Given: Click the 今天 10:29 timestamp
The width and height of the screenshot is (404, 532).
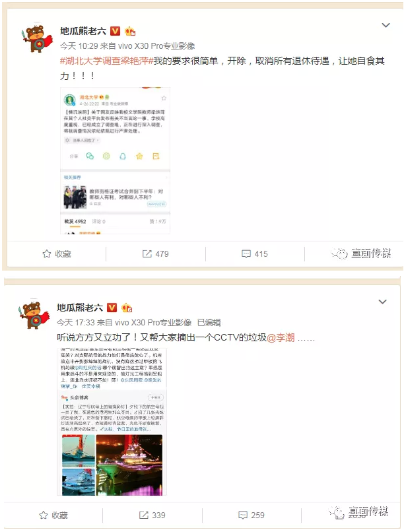Looking at the screenshot, I should tap(79, 46).
